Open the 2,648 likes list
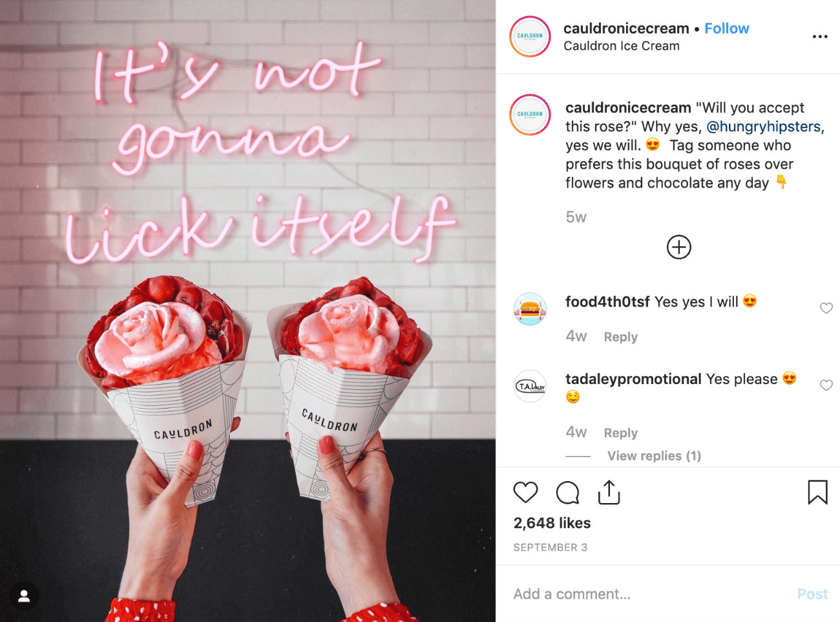 point(552,523)
